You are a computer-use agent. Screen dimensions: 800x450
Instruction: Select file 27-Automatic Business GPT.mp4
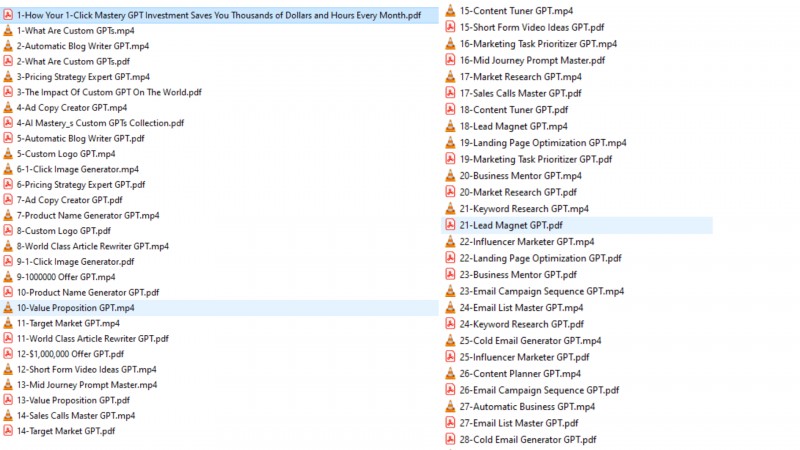coord(527,407)
